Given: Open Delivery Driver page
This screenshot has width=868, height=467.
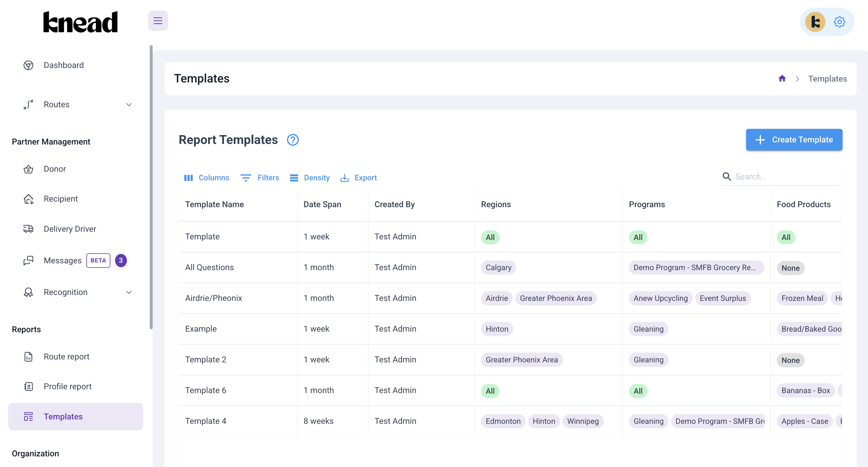Looking at the screenshot, I should click(x=70, y=229).
